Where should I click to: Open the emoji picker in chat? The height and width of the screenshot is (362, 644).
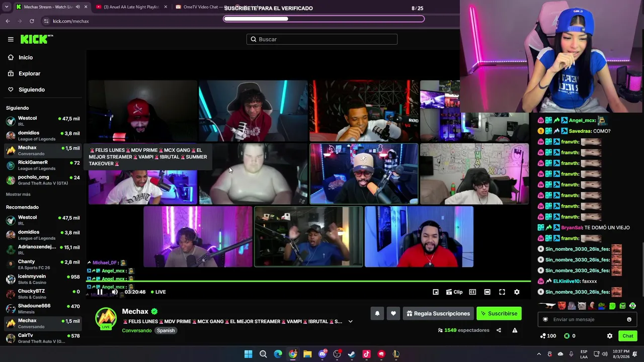tap(629, 320)
